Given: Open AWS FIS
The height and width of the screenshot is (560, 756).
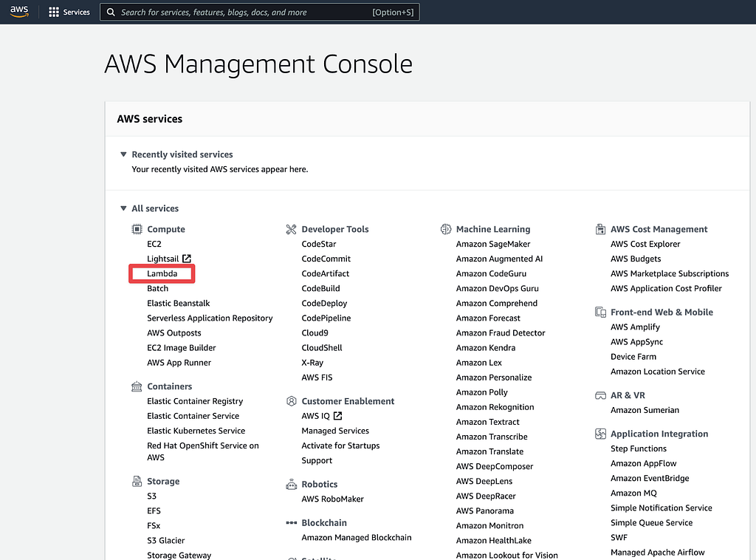Looking at the screenshot, I should [317, 378].
